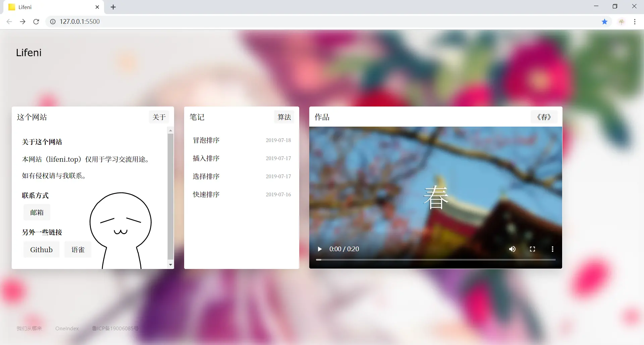Image resolution: width=644 pixels, height=345 pixels.
Task: Click the 《春》 toggle on the 作品 card
Action: (544, 117)
